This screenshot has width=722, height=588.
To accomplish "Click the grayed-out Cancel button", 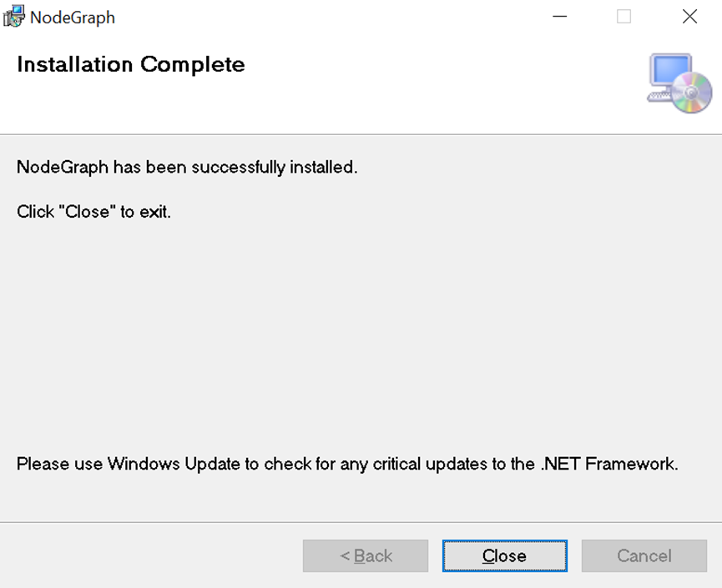I will 644,556.
